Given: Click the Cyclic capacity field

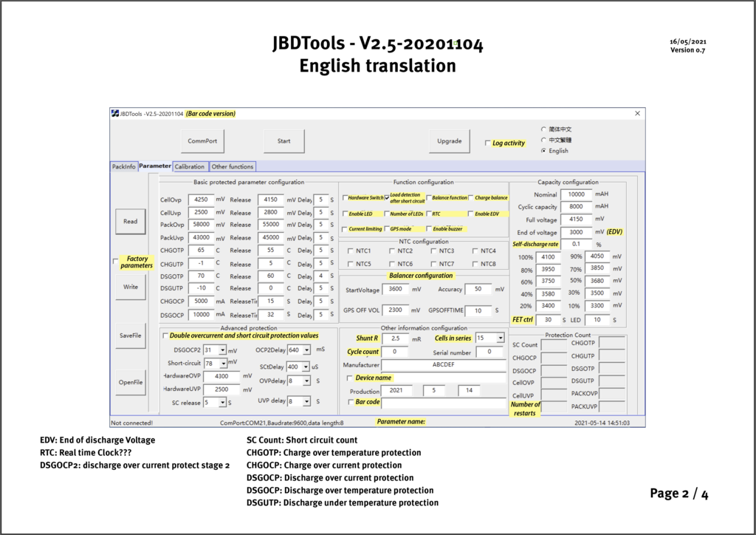Looking at the screenshot, I should [x=577, y=206].
